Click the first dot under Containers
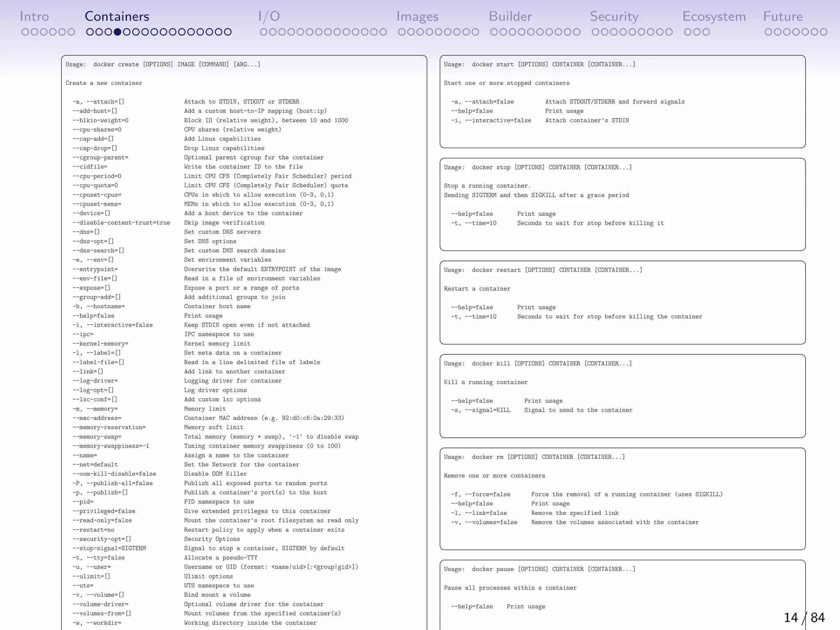The width and height of the screenshot is (840, 630). click(x=90, y=32)
